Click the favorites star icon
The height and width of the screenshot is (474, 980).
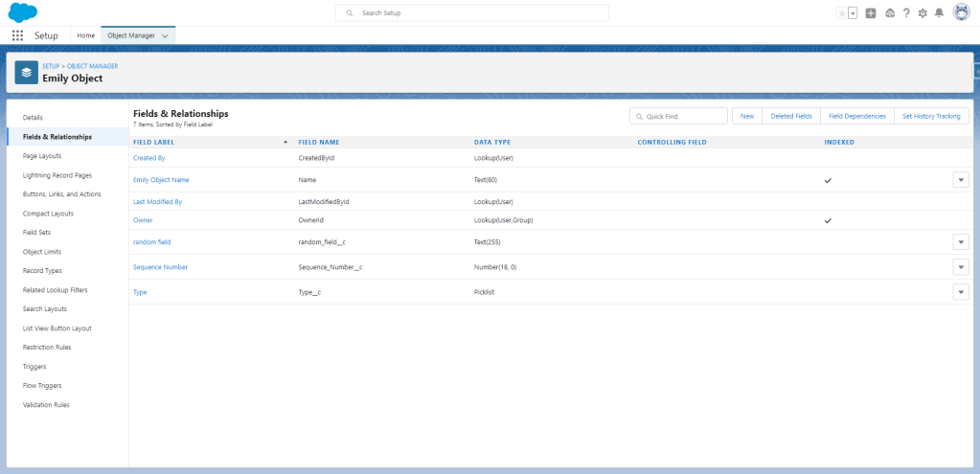(841, 13)
